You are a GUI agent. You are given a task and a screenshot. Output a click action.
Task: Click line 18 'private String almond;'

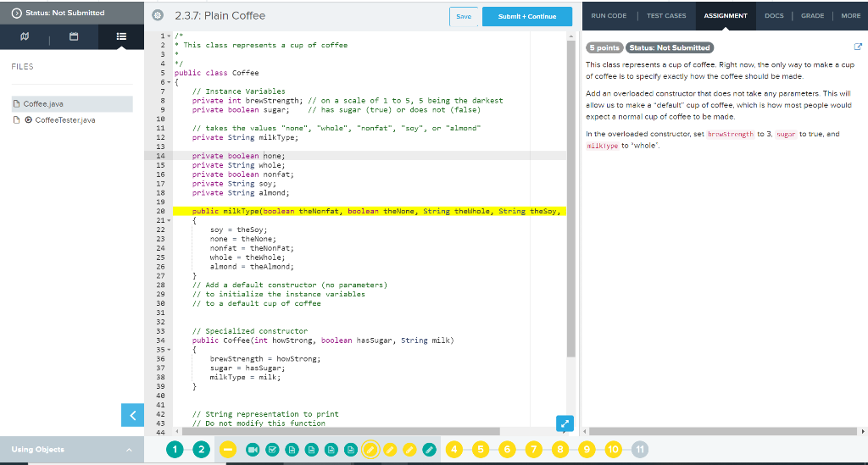241,193
